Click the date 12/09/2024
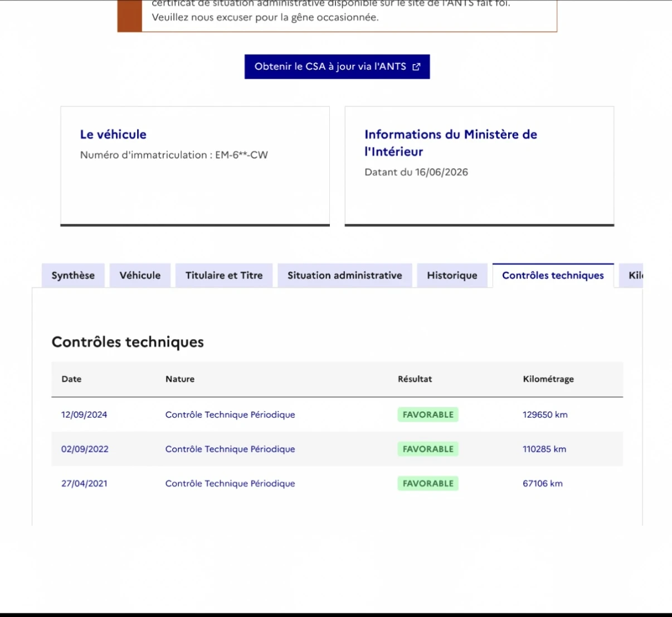This screenshot has height=617, width=672. [x=84, y=415]
